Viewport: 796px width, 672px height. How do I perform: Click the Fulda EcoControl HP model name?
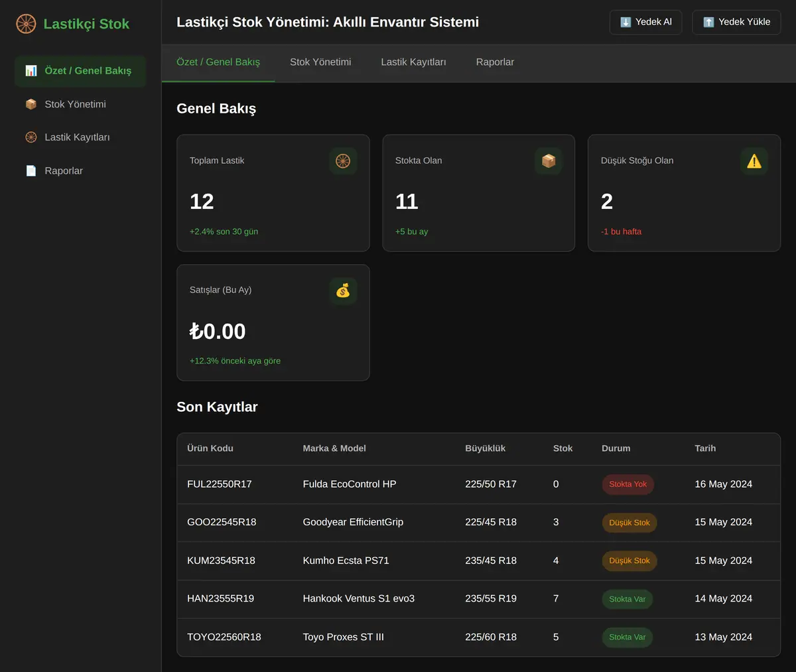[350, 484]
